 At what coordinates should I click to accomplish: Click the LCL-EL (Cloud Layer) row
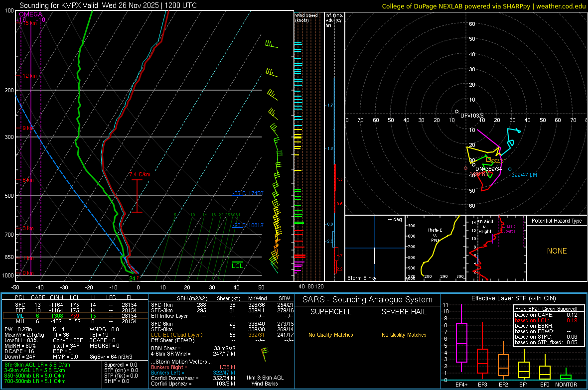222,335
